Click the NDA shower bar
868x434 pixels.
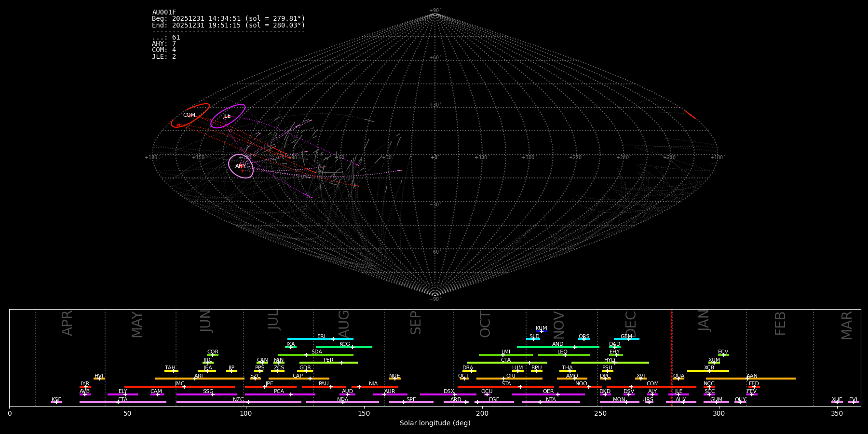(342, 402)
